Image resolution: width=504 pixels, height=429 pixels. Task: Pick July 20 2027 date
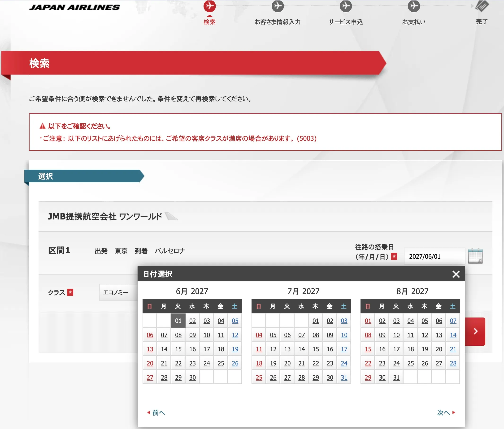click(287, 363)
